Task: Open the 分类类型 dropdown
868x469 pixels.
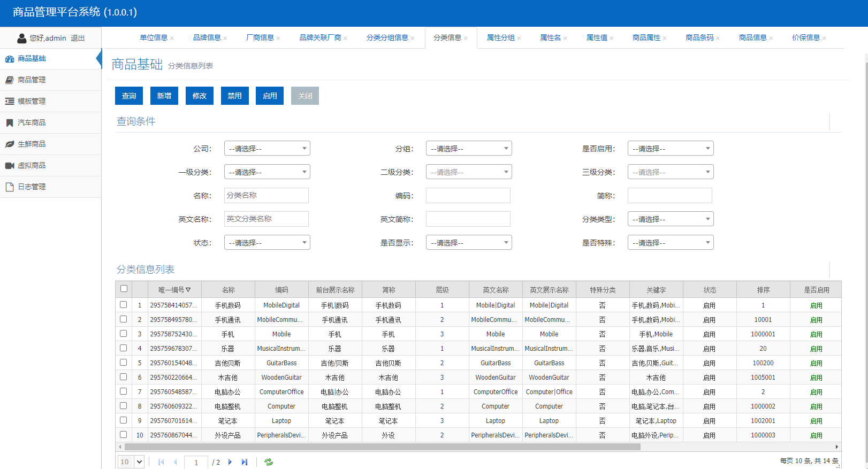Action: tap(671, 219)
